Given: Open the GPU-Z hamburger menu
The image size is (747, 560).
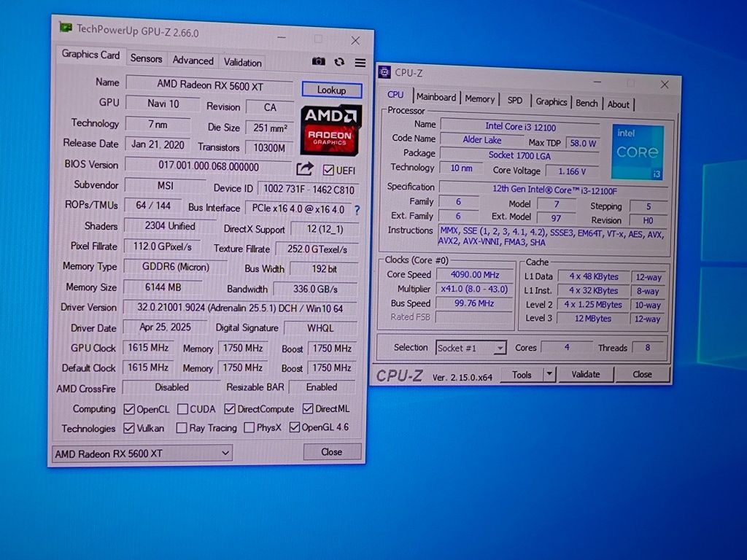Looking at the screenshot, I should (x=360, y=63).
